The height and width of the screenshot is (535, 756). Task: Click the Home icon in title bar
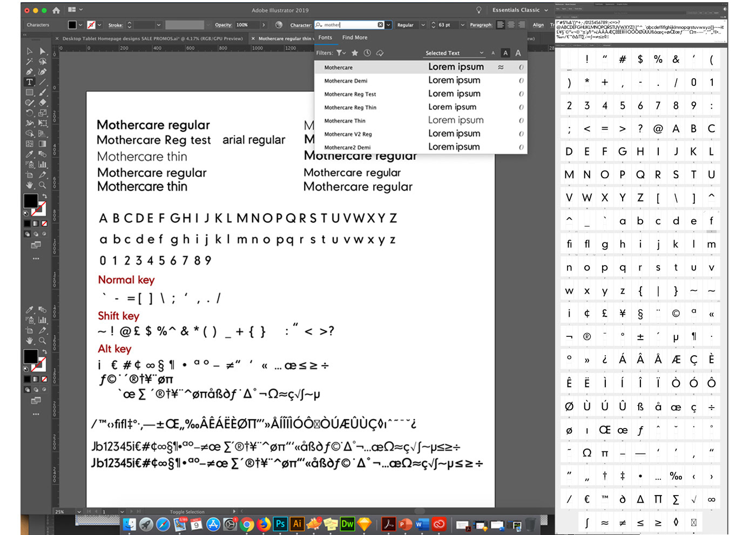tap(56, 10)
